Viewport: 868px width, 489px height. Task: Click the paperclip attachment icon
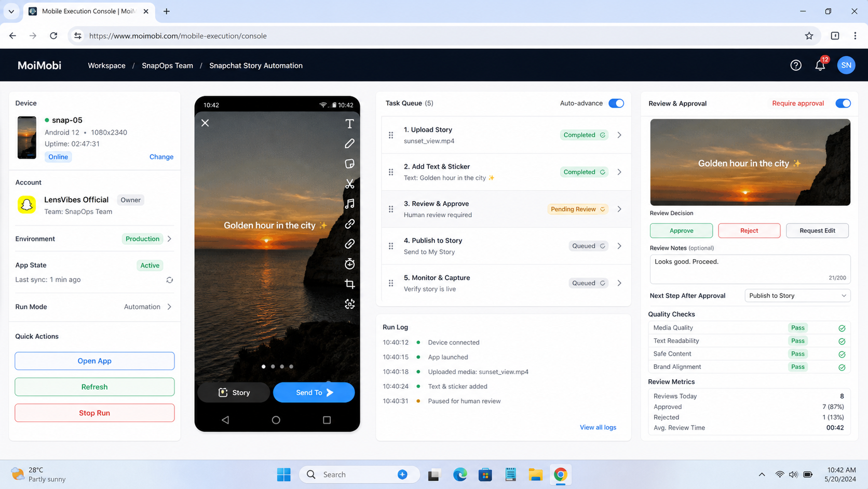(349, 244)
